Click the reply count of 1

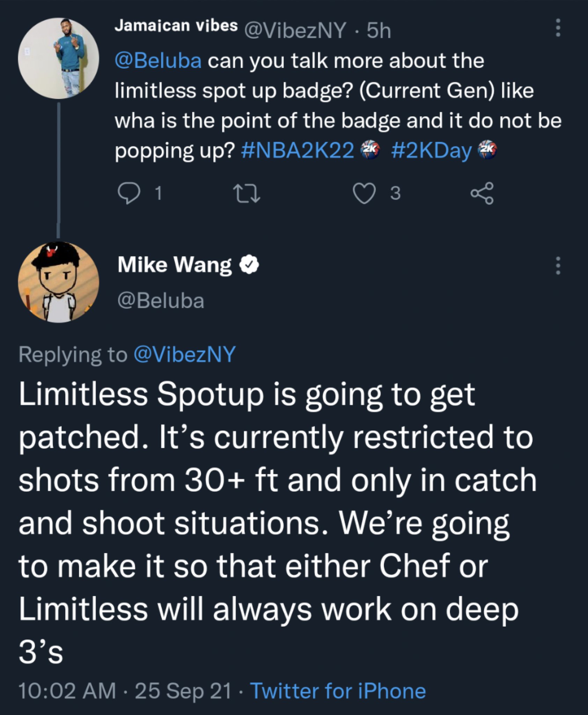(158, 193)
